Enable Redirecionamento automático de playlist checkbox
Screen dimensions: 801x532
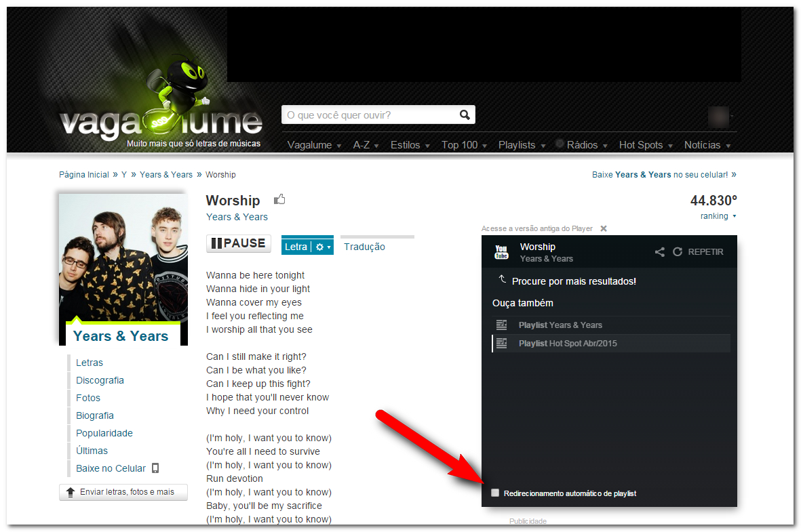(494, 493)
